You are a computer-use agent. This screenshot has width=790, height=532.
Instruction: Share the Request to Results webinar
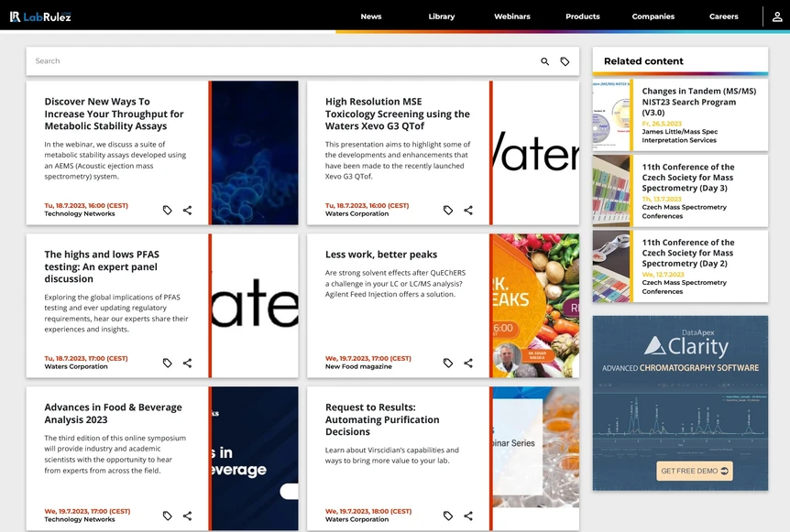click(x=467, y=516)
